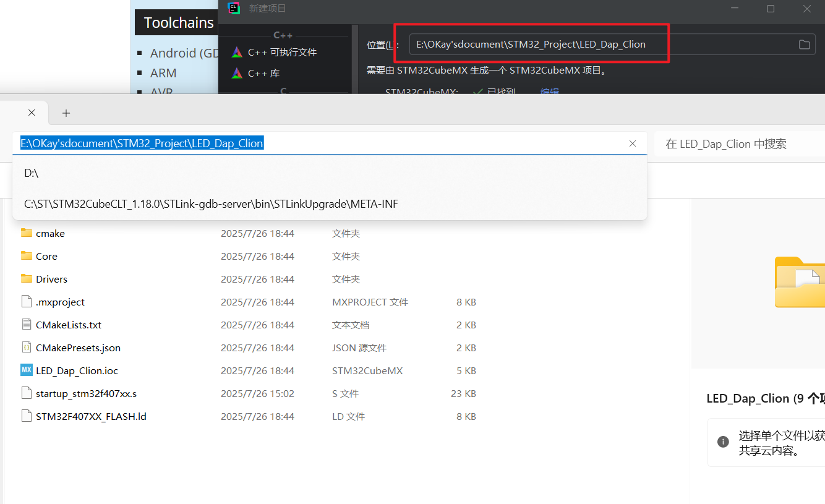
Task: Click the cmake folder icon
Action: [26, 233]
